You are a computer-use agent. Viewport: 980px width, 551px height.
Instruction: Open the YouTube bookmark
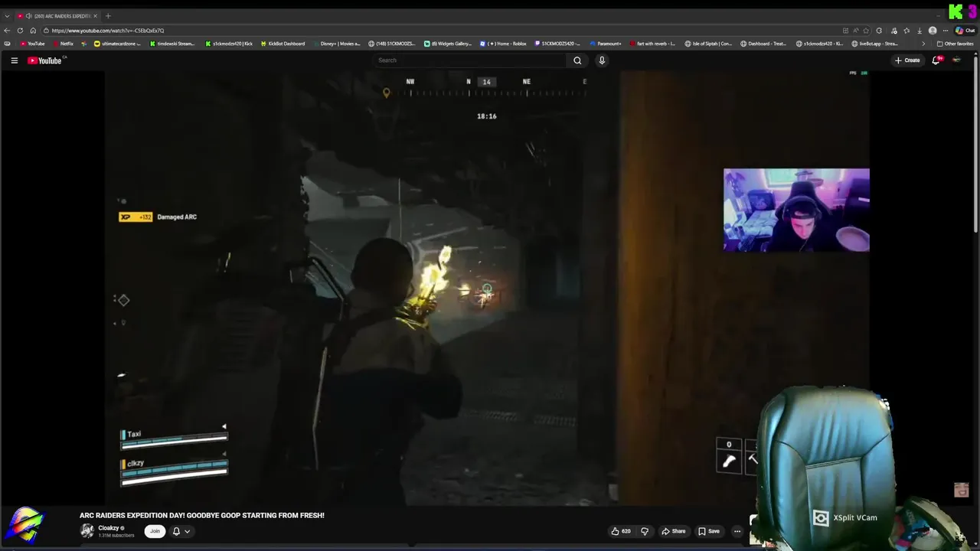pos(32,44)
